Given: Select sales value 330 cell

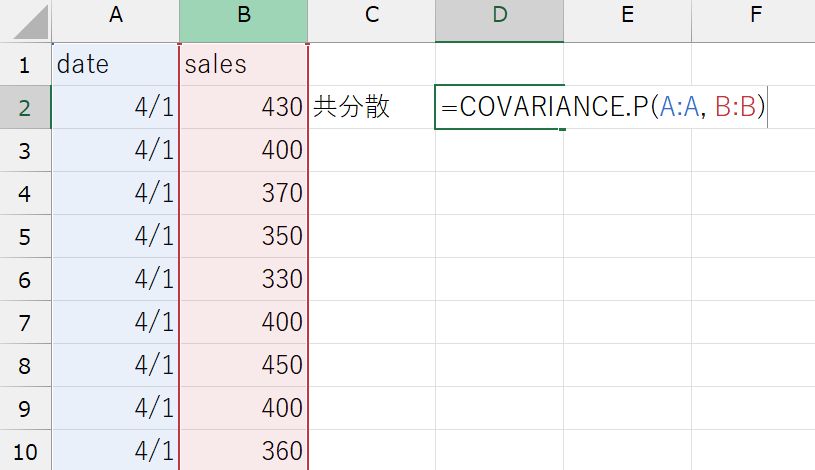Looking at the screenshot, I should (x=243, y=279).
